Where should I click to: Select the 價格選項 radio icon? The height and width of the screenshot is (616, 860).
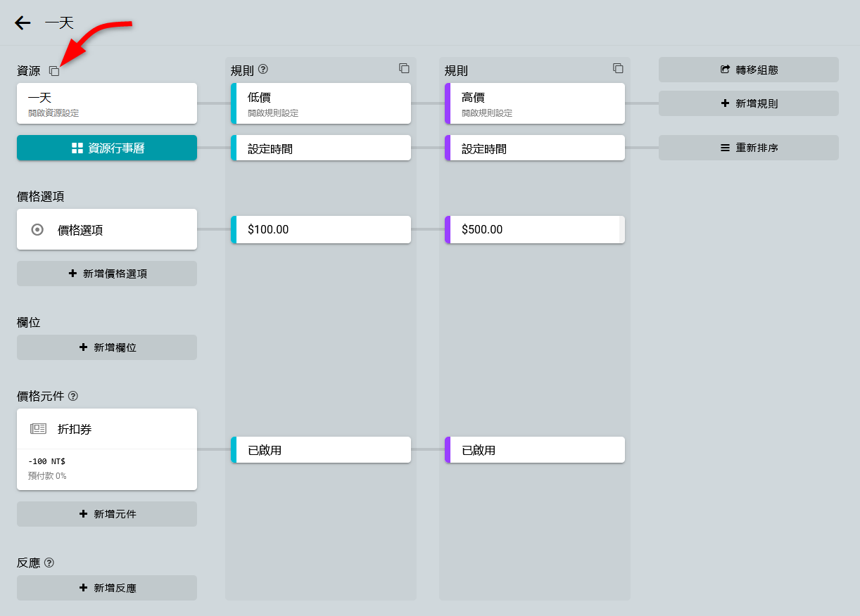point(38,229)
